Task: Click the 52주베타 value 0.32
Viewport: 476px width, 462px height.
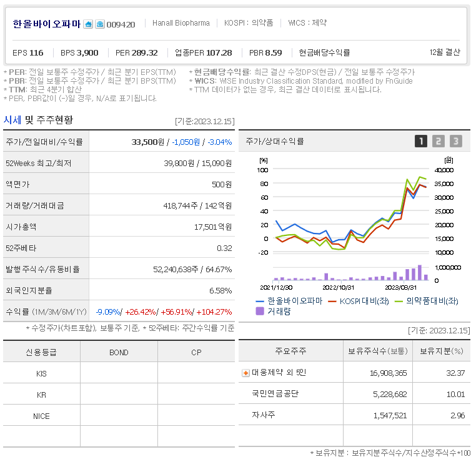Action: tap(224, 248)
